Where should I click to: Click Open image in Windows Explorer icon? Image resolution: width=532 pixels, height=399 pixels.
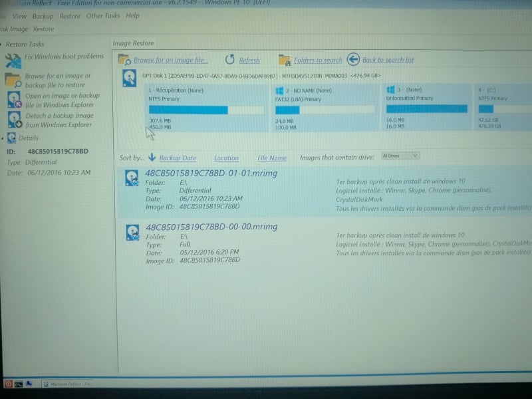pyautogui.click(x=14, y=100)
